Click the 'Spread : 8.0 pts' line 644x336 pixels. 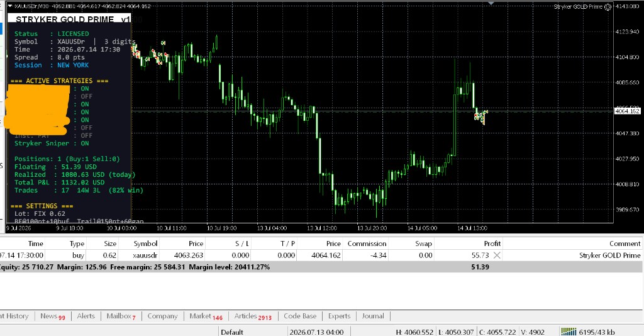coord(50,57)
